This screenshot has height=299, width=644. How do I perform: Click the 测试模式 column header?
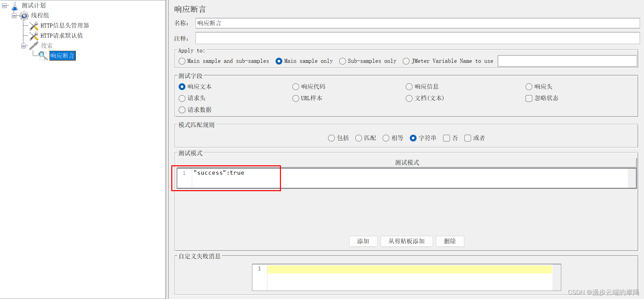point(407,163)
